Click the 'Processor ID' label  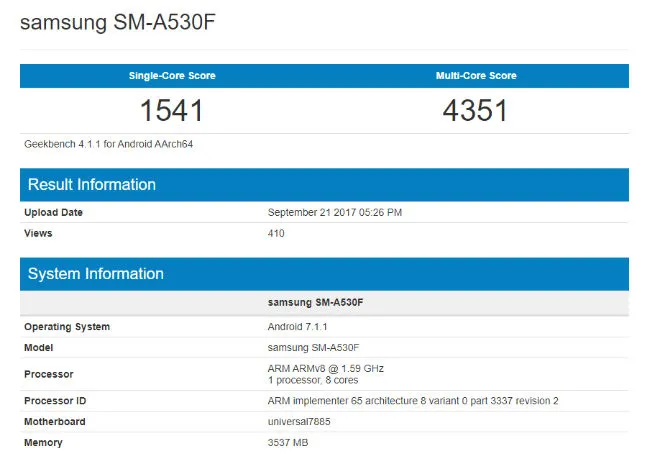pyautogui.click(x=55, y=401)
